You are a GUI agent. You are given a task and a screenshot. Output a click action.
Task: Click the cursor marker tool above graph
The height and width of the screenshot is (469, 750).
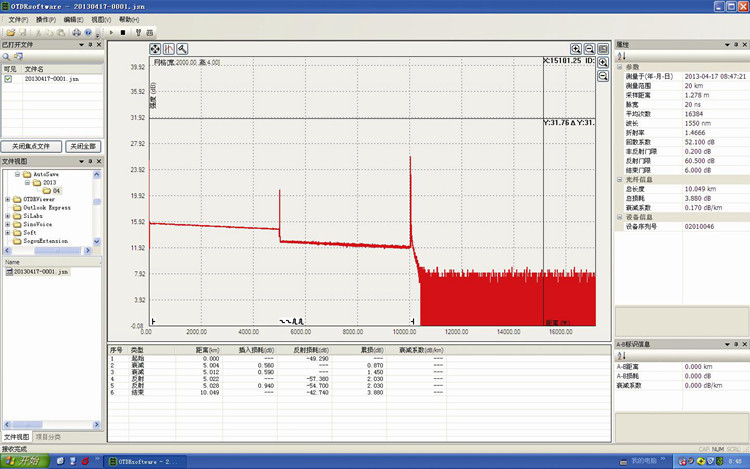[169, 48]
